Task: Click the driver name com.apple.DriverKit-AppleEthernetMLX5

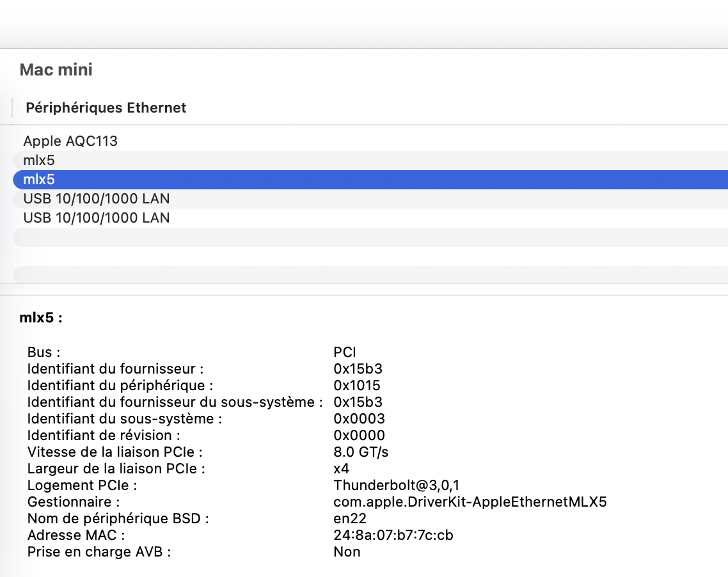Action: coord(470,502)
